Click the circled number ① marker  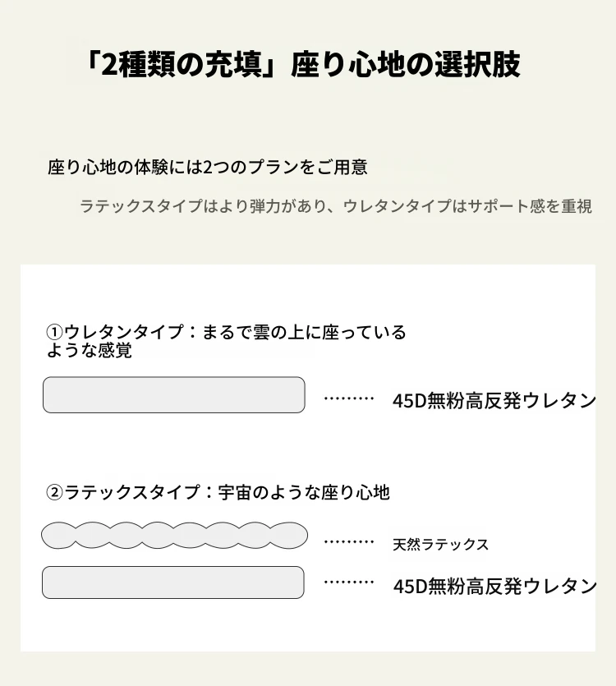tap(54, 333)
